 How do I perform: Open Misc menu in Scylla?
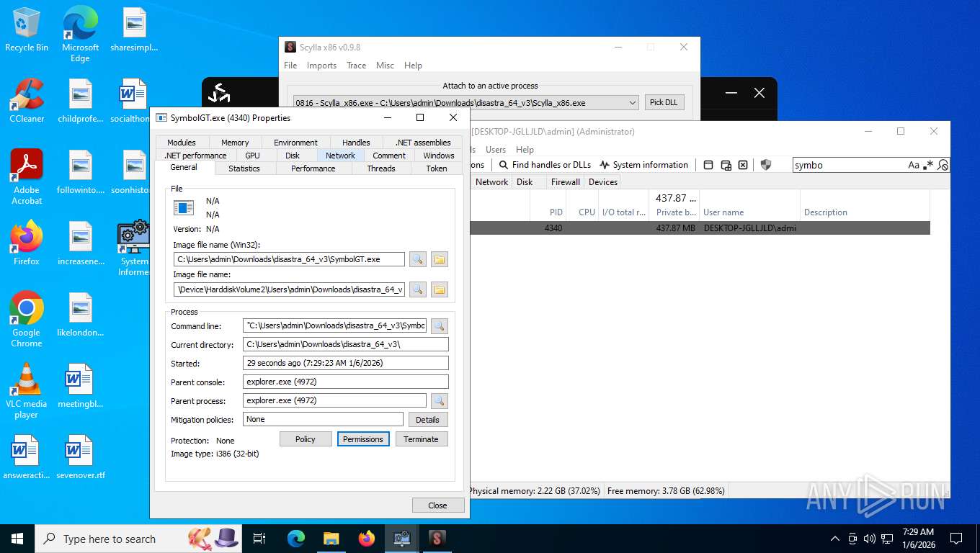pos(385,66)
